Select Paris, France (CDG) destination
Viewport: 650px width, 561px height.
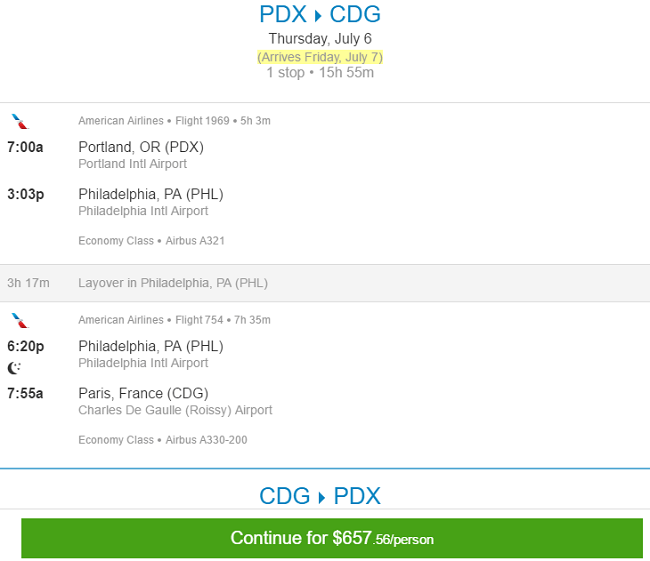tap(143, 393)
